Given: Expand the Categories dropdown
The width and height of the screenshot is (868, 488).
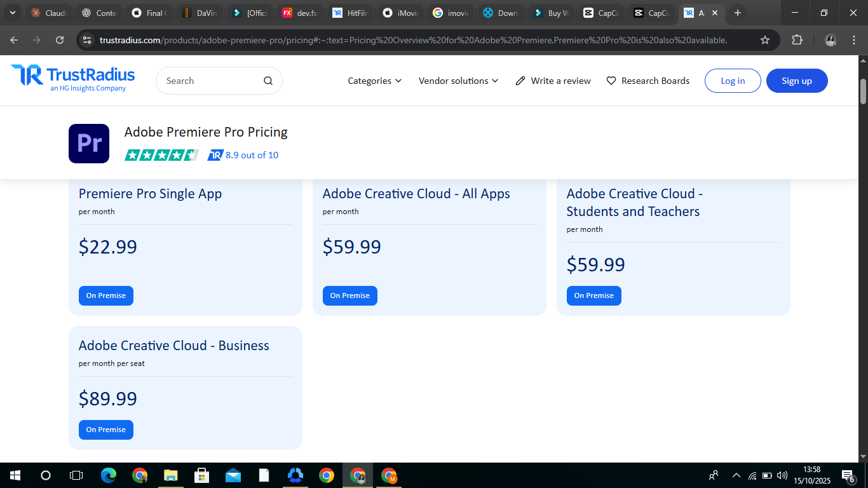Looking at the screenshot, I should [x=374, y=81].
